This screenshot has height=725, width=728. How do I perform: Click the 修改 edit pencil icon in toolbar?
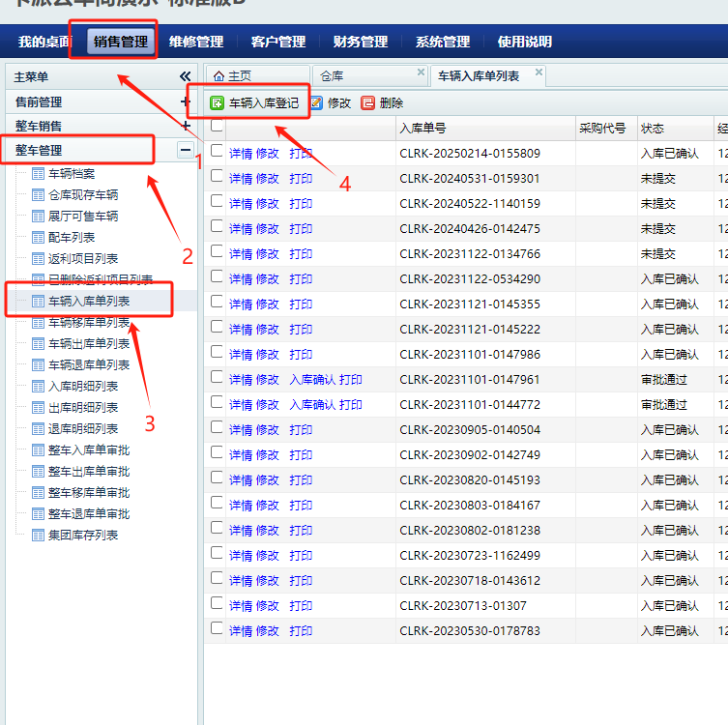pyautogui.click(x=316, y=102)
